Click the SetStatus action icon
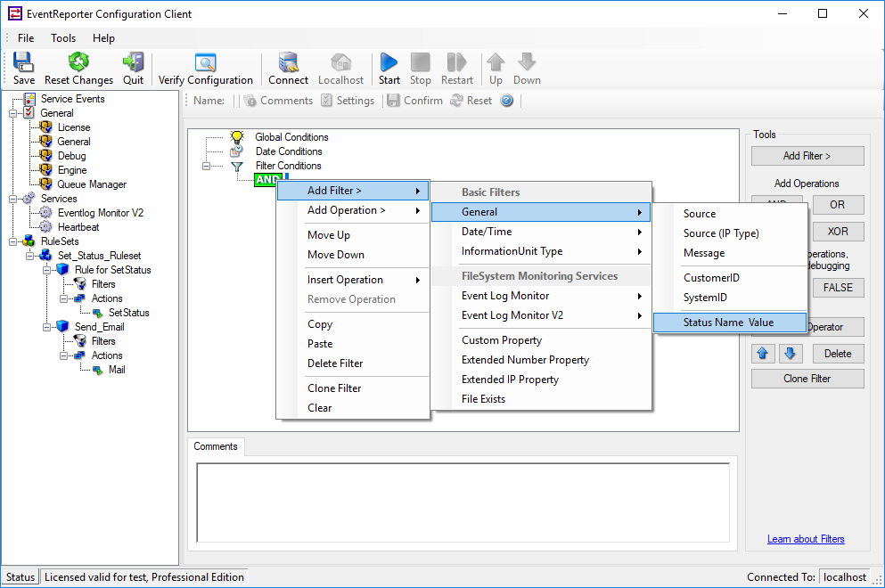885x588 pixels. (98, 313)
